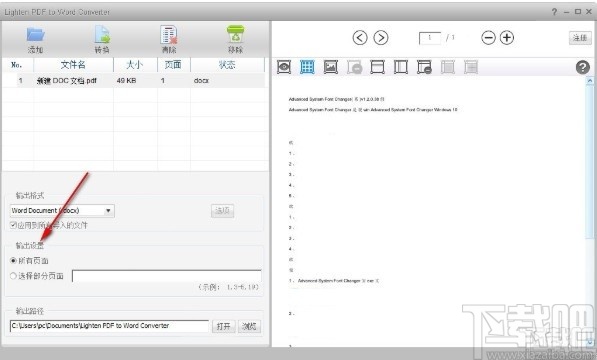Click the Browse (浏览) button
597x360 pixels.
point(249,326)
